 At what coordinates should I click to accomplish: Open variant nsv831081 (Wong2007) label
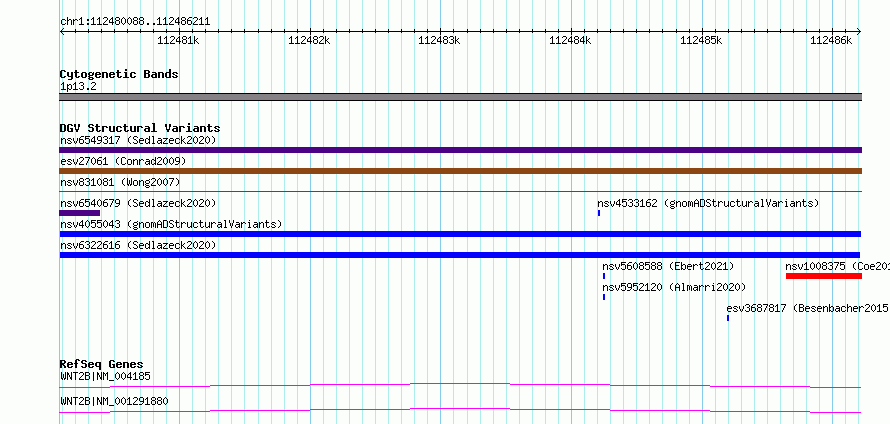click(x=120, y=182)
